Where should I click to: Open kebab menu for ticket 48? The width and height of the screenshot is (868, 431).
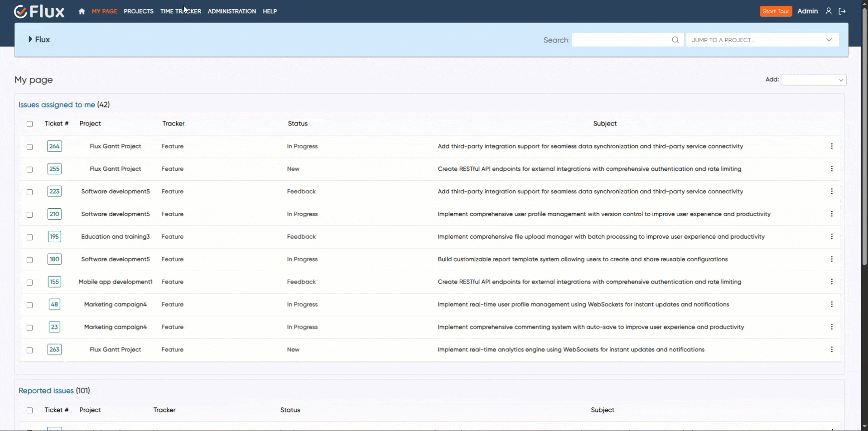[x=831, y=304]
